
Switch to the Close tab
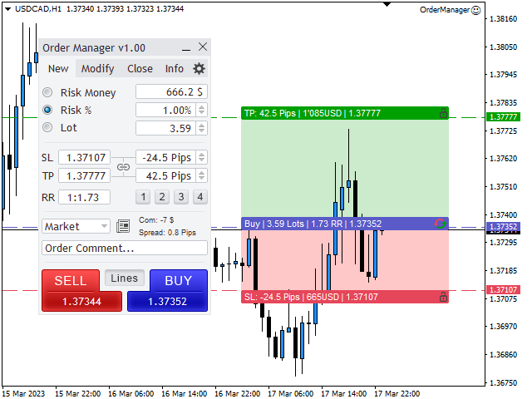[x=140, y=68]
